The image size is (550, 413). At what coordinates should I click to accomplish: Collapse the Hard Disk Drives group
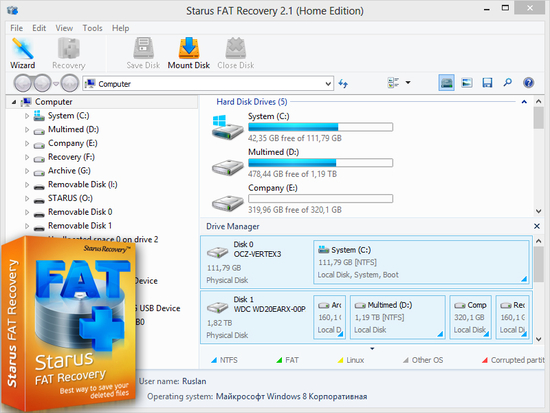point(524,102)
